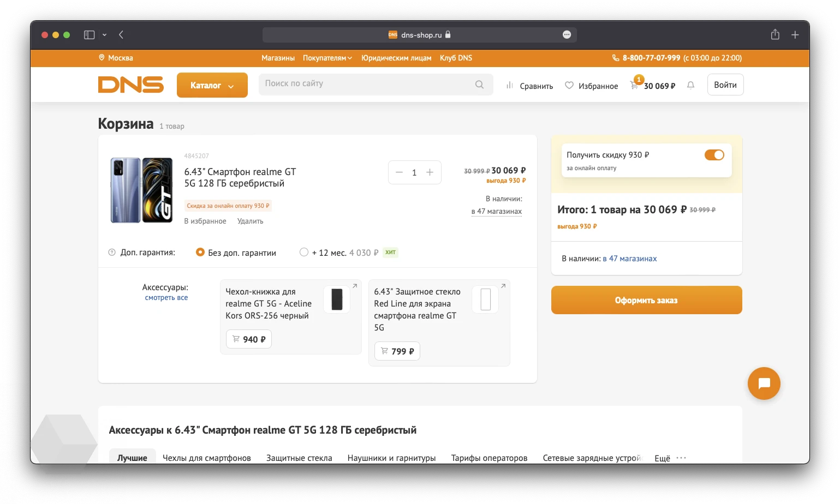
Task: Expand the Покупателям menu
Action: tap(327, 58)
